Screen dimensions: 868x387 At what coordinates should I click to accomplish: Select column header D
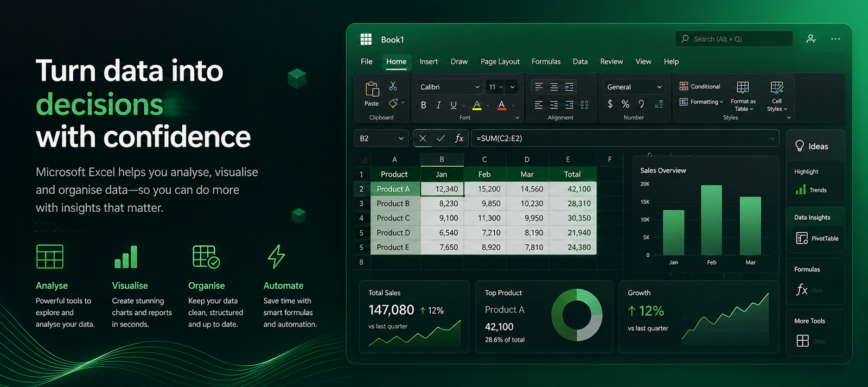527,160
